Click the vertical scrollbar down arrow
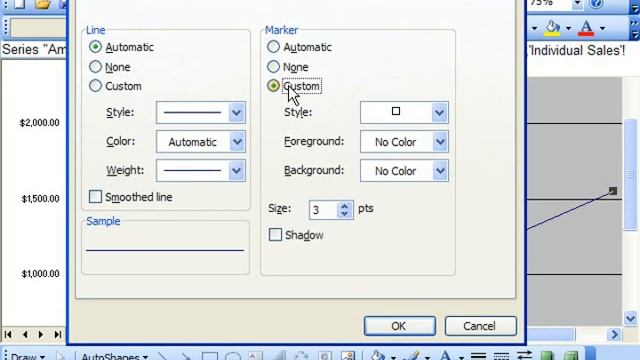This screenshot has height=360, width=640. [x=631, y=318]
